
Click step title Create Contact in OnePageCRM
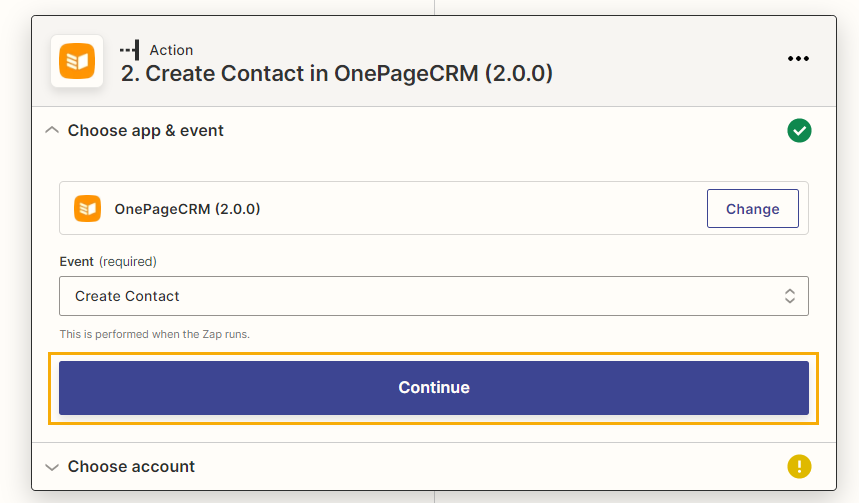tap(337, 73)
